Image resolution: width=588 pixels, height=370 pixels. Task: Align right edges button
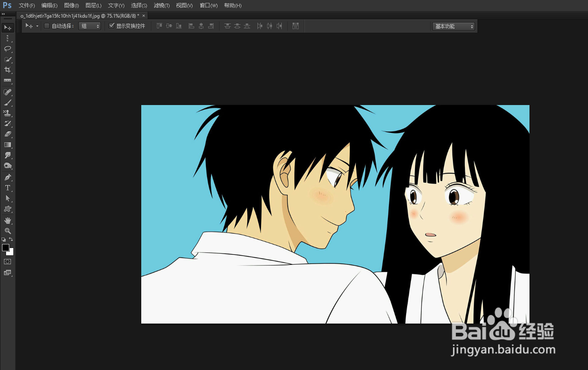point(211,26)
